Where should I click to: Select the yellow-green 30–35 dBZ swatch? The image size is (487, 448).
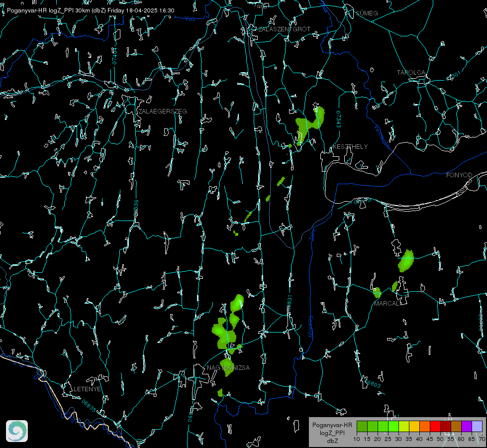click(404, 426)
